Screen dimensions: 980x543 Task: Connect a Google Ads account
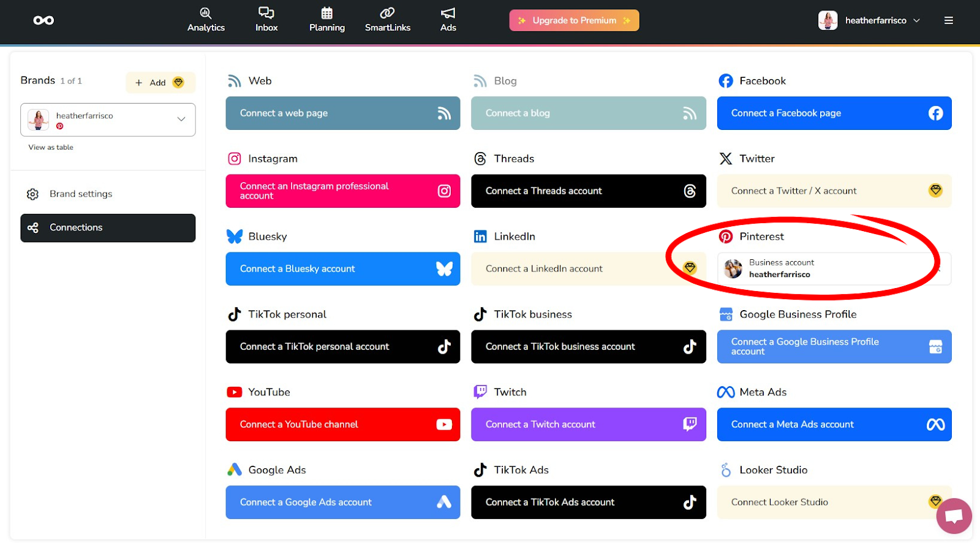(x=343, y=502)
